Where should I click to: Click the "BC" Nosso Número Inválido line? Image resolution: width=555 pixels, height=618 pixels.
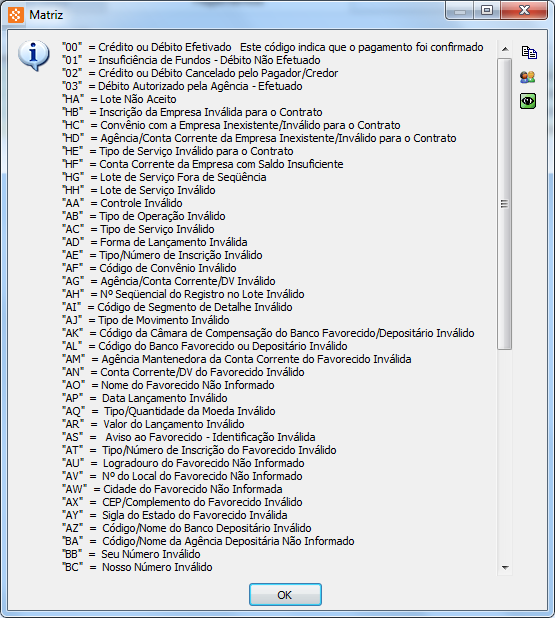pyautogui.click(x=137, y=568)
